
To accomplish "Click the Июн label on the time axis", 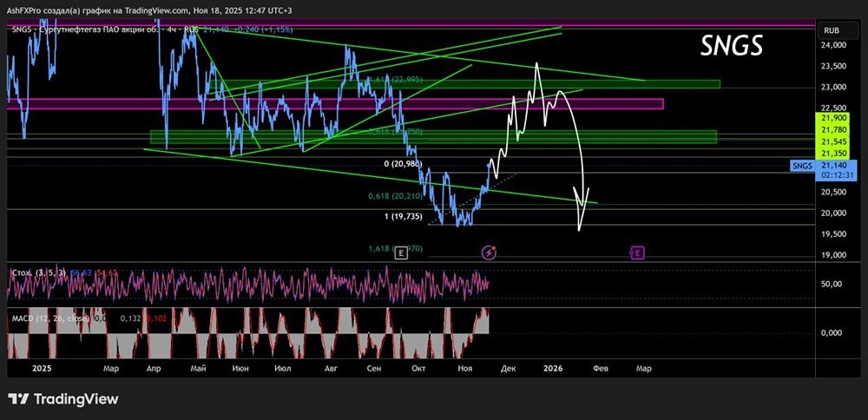I will (240, 369).
